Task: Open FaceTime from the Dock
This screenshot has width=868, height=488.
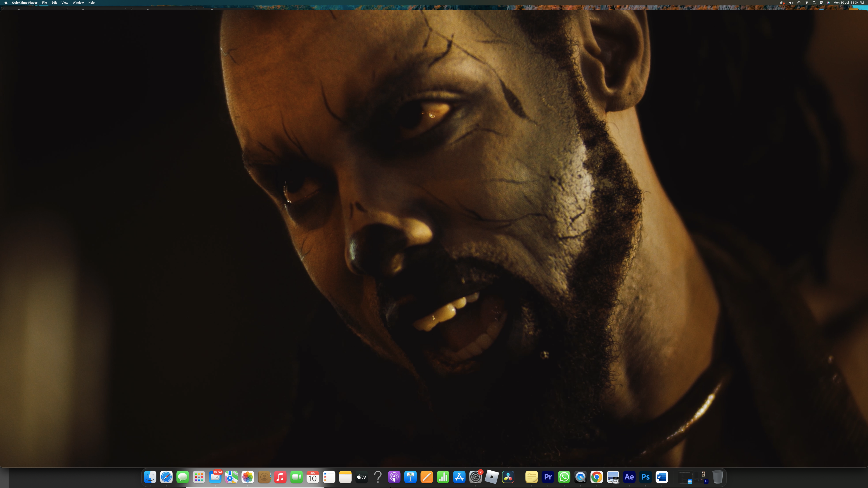Action: 297,477
